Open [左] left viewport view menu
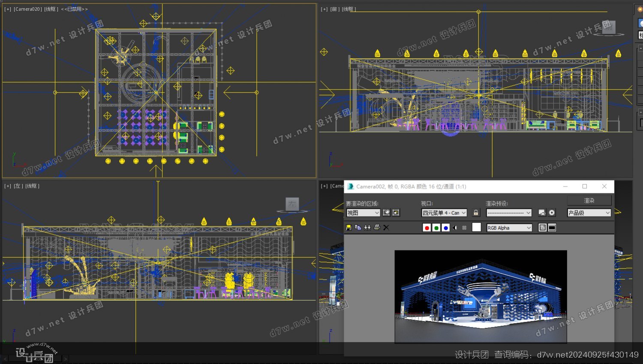This screenshot has height=364, width=643. tap(18, 186)
